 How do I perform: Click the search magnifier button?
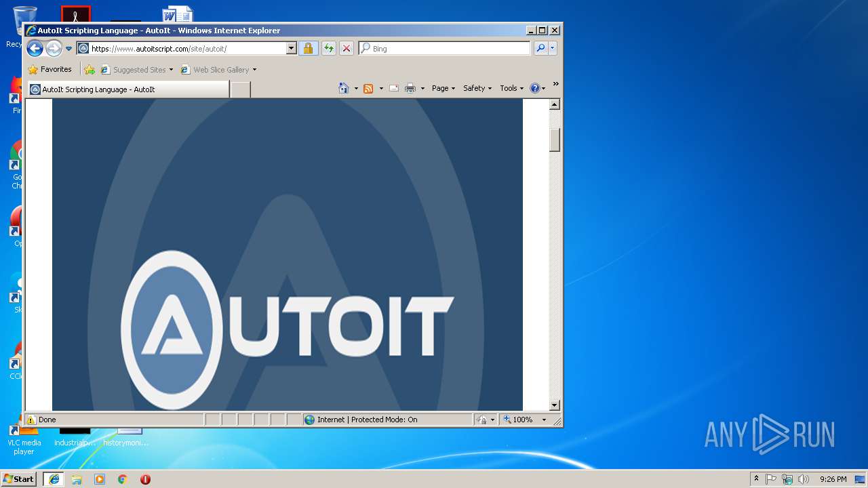pos(540,48)
